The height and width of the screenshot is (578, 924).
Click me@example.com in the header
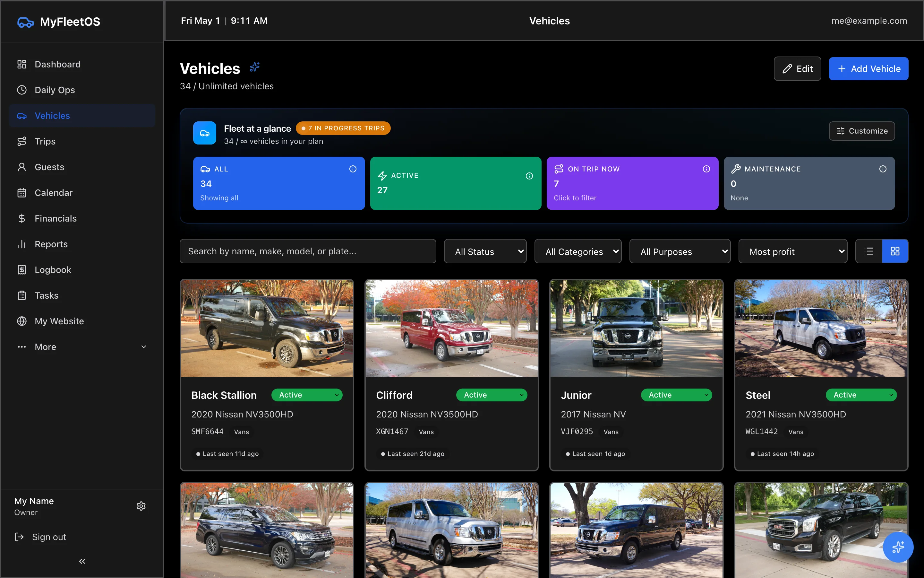click(869, 21)
